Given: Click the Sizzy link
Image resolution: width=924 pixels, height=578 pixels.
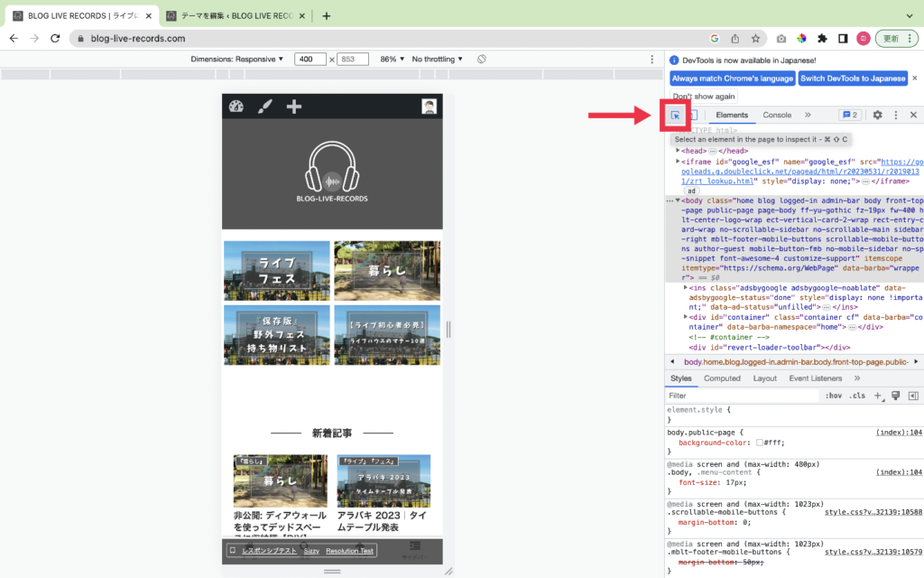Looking at the screenshot, I should [x=311, y=551].
